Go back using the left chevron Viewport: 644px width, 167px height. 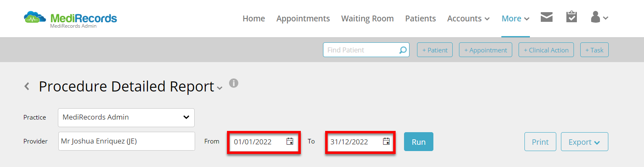27,86
